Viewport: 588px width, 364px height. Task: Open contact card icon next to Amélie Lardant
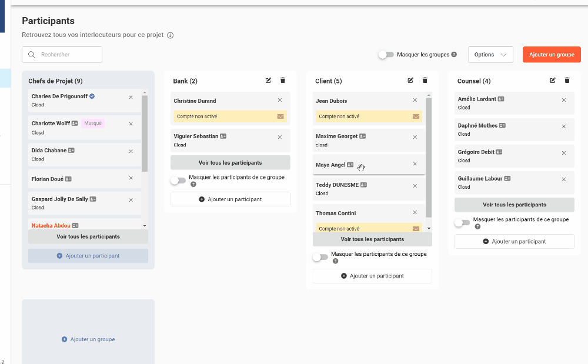[501, 99]
